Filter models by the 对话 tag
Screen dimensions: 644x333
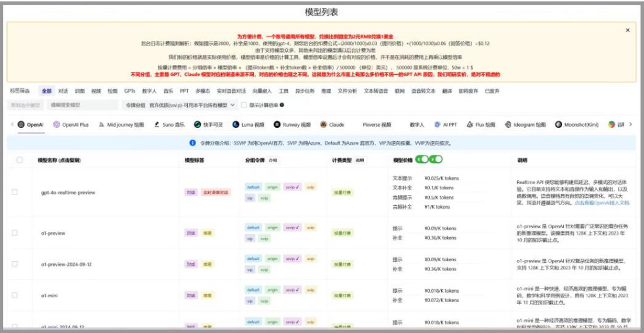pyautogui.click(x=63, y=91)
